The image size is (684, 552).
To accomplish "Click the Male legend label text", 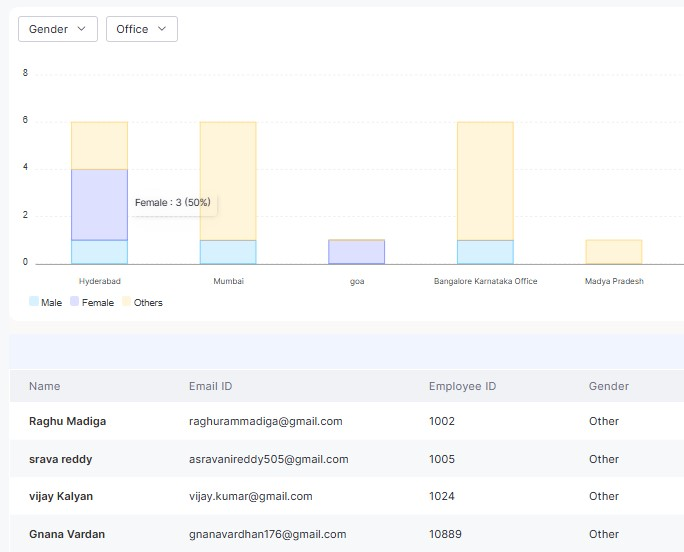I will click(x=51, y=302).
